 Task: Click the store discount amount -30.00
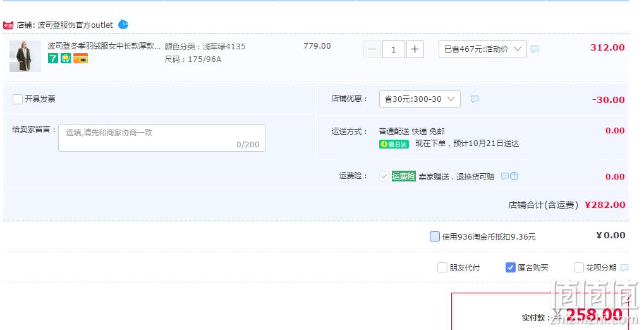(x=608, y=100)
